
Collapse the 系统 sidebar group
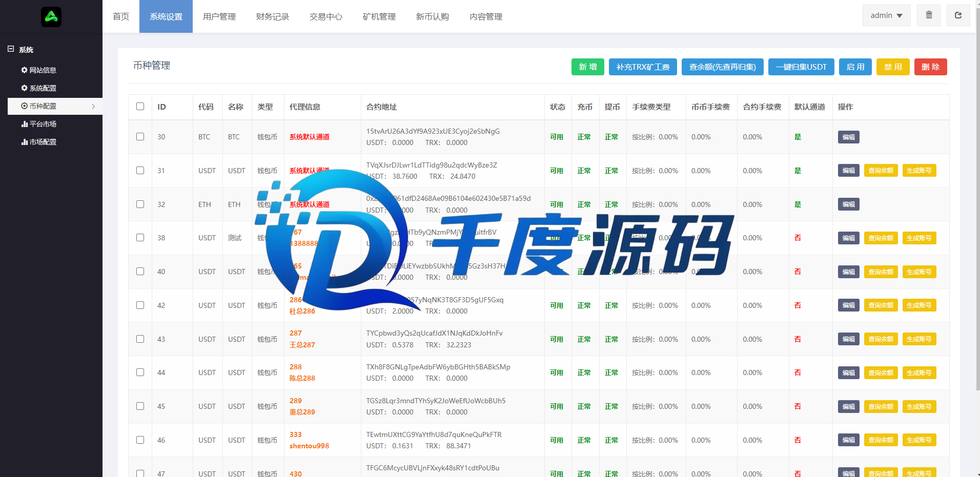tap(11, 49)
